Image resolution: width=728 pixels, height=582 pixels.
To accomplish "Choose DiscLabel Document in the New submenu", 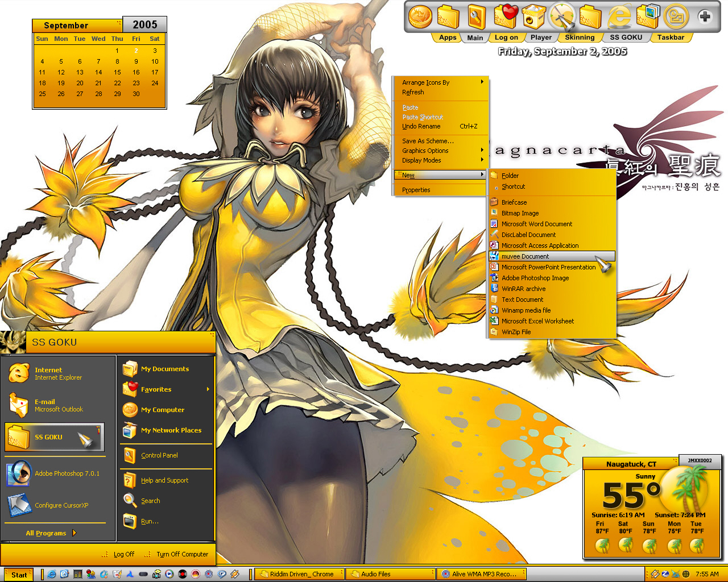I will [552, 235].
